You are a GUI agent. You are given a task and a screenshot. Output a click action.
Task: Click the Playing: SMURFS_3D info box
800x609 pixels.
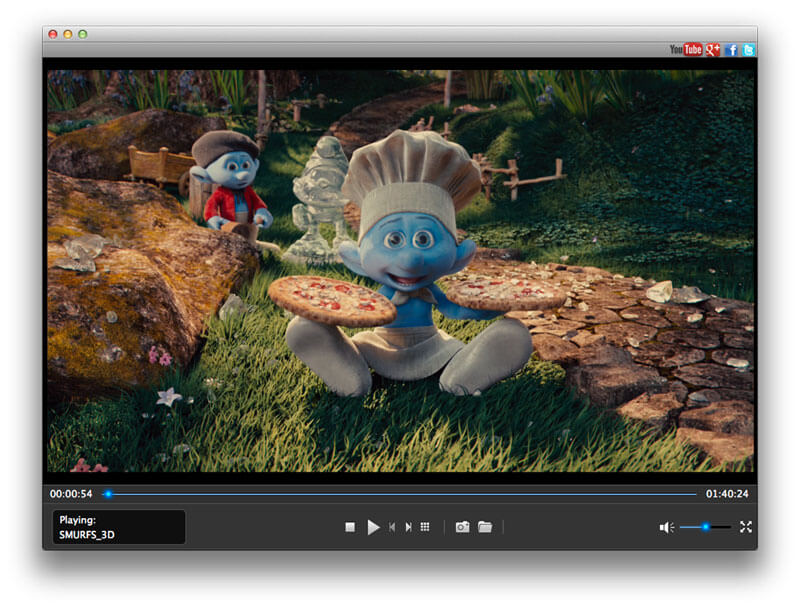pyautogui.click(x=119, y=527)
